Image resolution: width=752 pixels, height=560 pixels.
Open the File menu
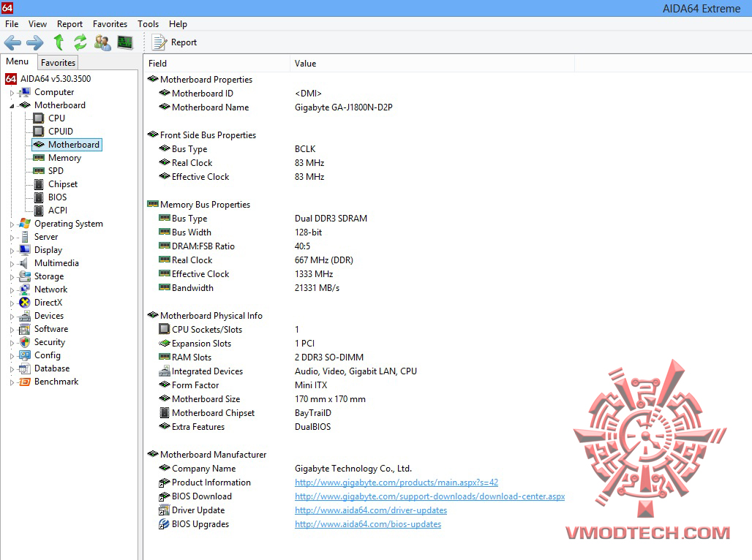(x=12, y=24)
